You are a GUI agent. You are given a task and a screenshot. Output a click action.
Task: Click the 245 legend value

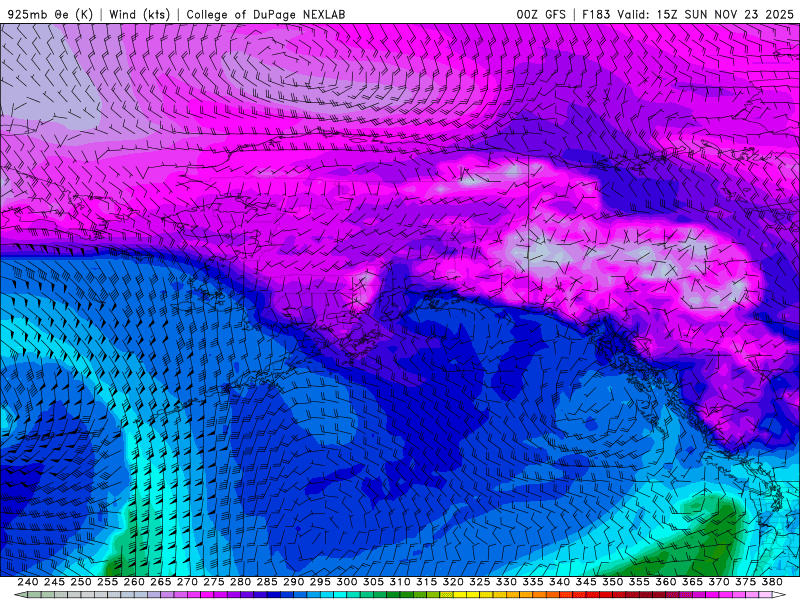coord(54,582)
